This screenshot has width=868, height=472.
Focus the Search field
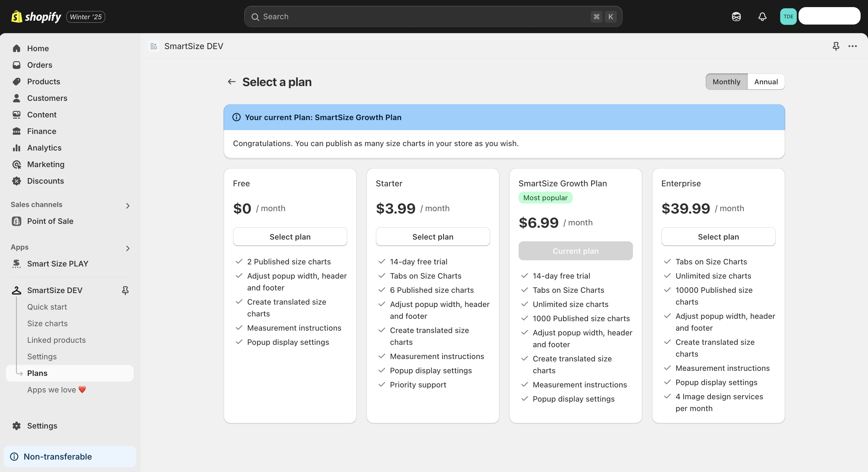pyautogui.click(x=433, y=17)
